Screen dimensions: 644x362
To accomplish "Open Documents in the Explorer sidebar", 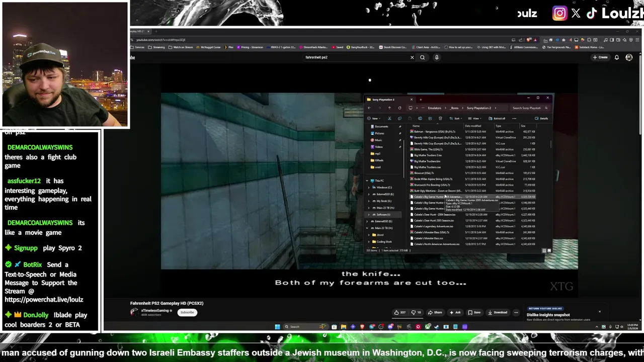I will pos(381,127).
